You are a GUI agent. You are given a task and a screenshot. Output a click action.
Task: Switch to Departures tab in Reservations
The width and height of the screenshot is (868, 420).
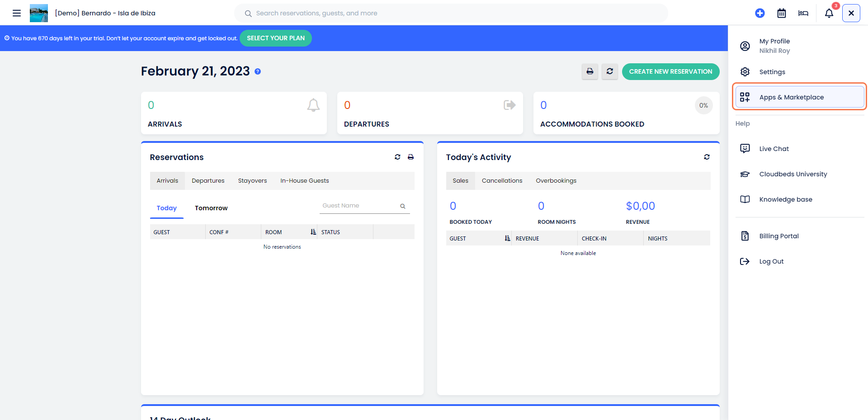pyautogui.click(x=208, y=180)
